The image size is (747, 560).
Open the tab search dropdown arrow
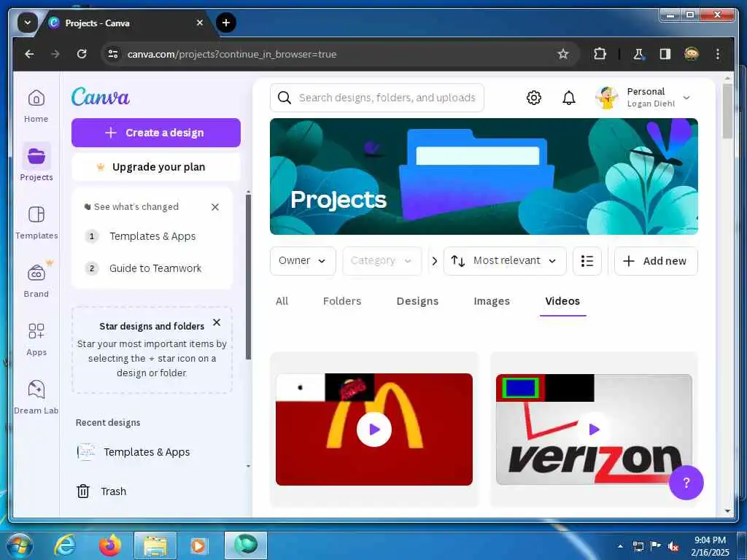tap(28, 23)
